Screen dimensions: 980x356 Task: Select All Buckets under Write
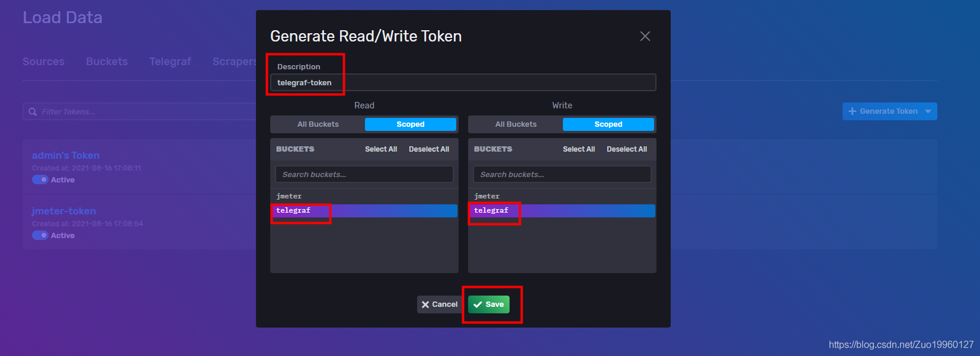[x=516, y=124]
